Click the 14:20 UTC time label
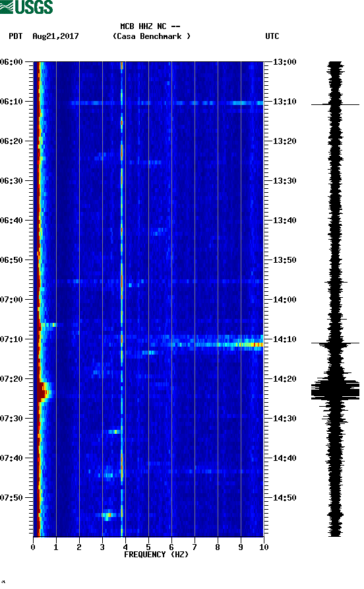364x589 pixels. click(284, 379)
